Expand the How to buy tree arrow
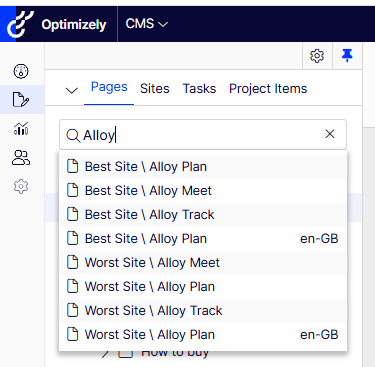The height and width of the screenshot is (367, 375). pyautogui.click(x=105, y=353)
